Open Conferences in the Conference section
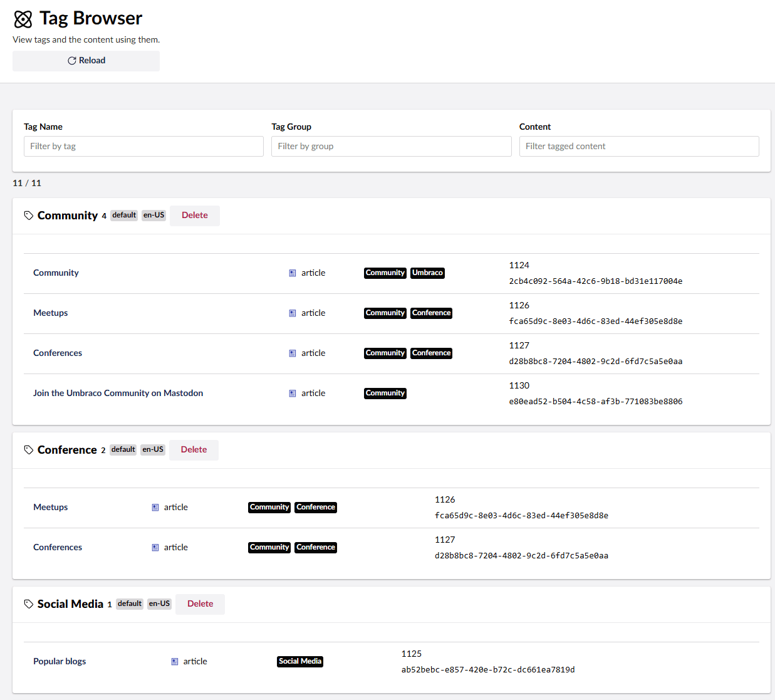The image size is (775, 700). pos(58,548)
